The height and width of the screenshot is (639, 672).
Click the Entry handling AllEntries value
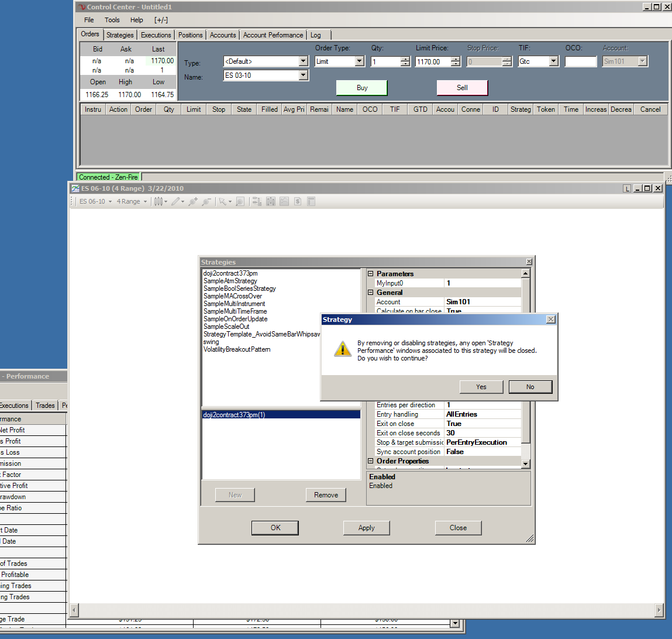[483, 414]
